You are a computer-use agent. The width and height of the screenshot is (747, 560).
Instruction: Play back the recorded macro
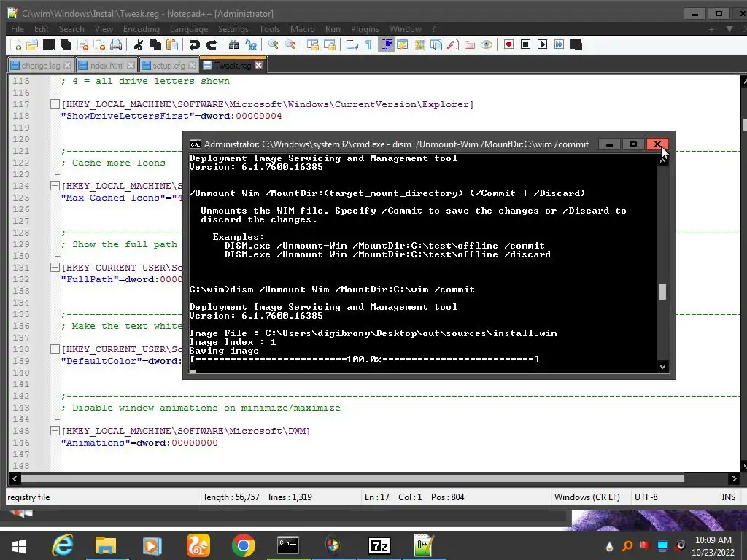point(542,44)
